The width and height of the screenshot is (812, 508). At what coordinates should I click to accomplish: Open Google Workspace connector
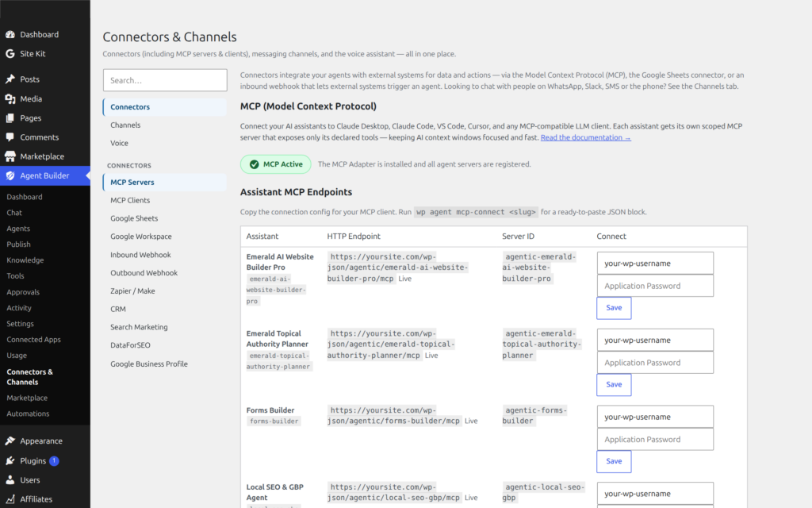coord(165,237)
